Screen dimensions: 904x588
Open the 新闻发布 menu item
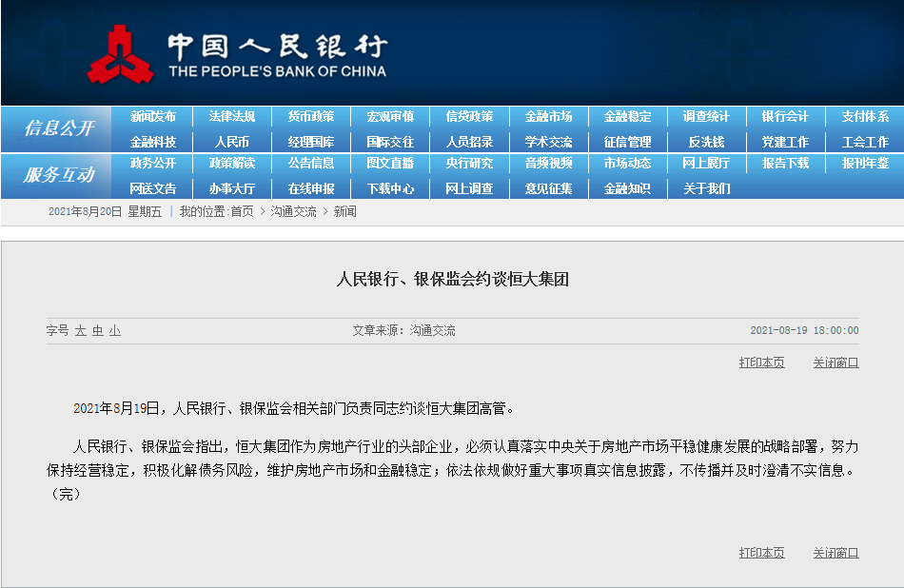click(153, 116)
